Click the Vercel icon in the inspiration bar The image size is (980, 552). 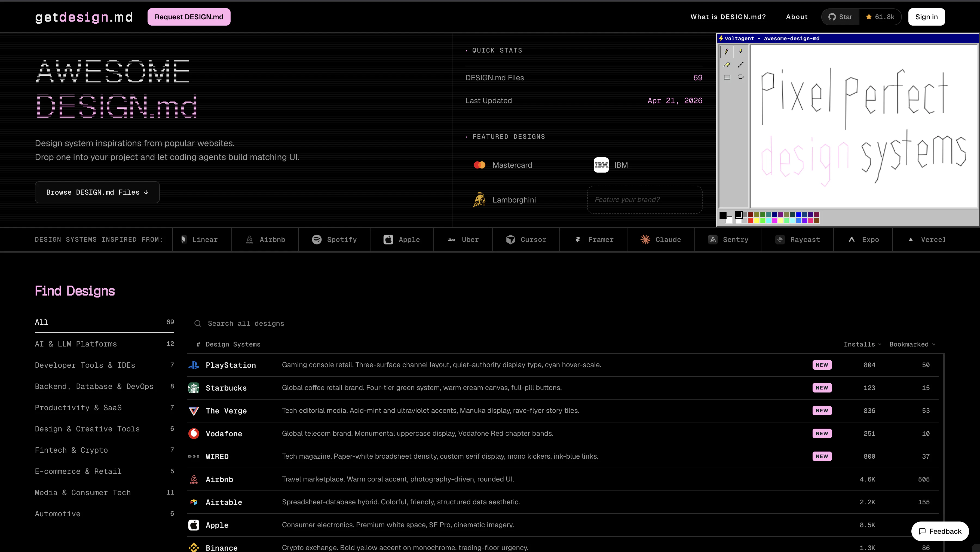pos(911,239)
